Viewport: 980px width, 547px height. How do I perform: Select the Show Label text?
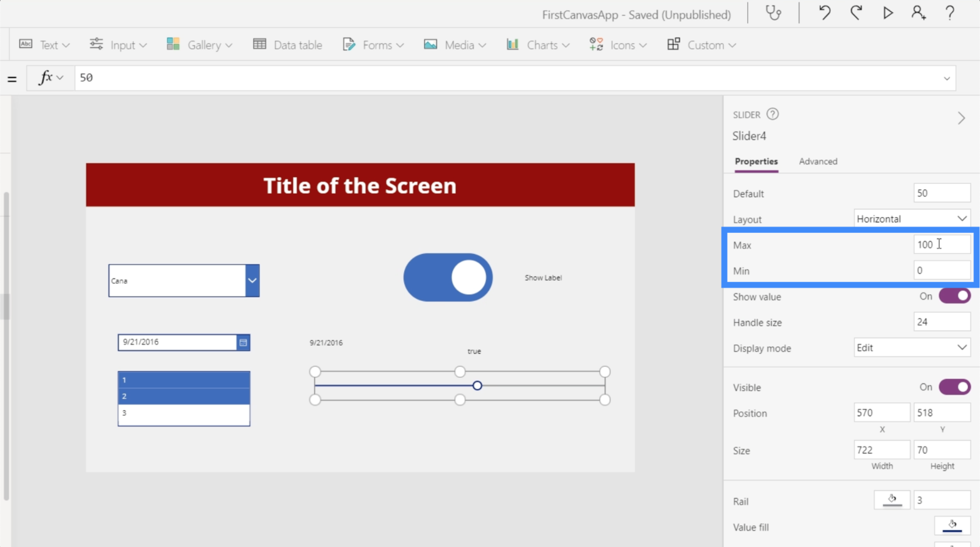coord(543,278)
